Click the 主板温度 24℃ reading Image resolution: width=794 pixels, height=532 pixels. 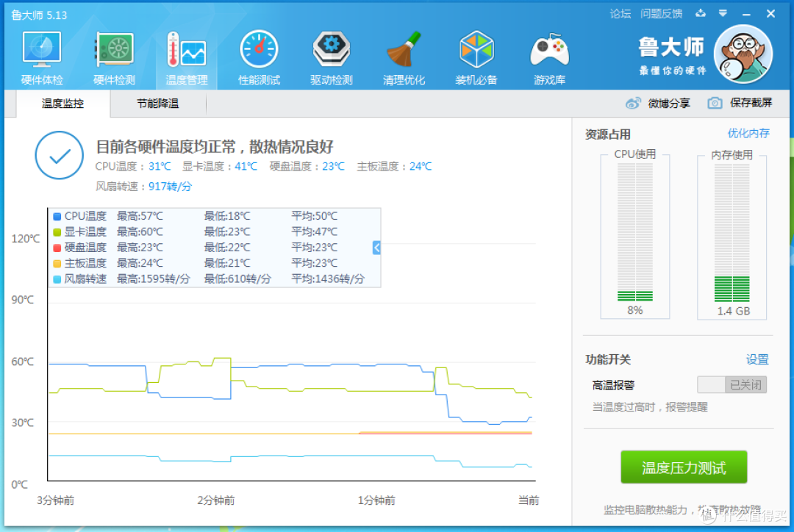click(x=394, y=167)
